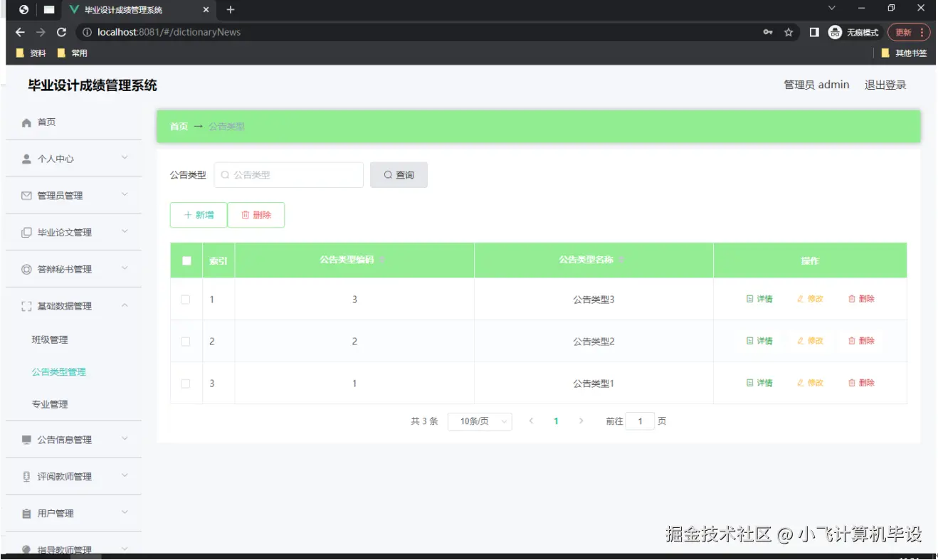Viewport: 938px width, 560px height.
Task: Open new browser tab with plus icon
Action: point(230,10)
